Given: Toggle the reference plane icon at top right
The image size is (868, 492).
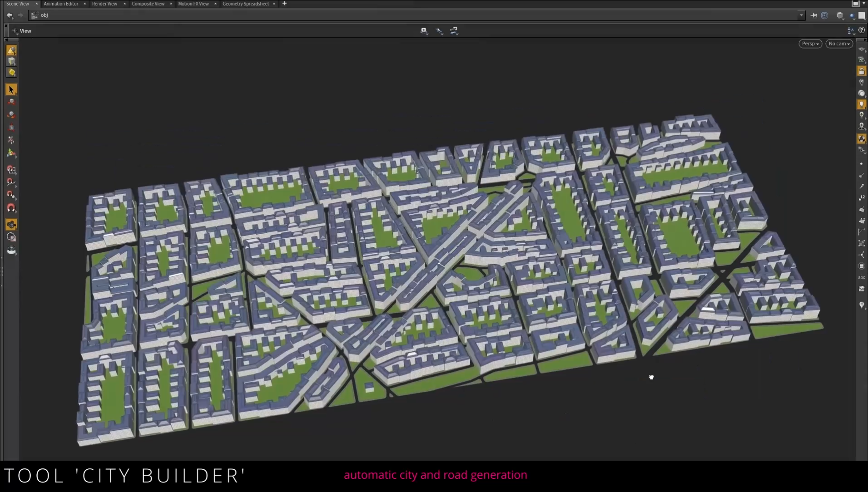Looking at the screenshot, I should tap(862, 49).
